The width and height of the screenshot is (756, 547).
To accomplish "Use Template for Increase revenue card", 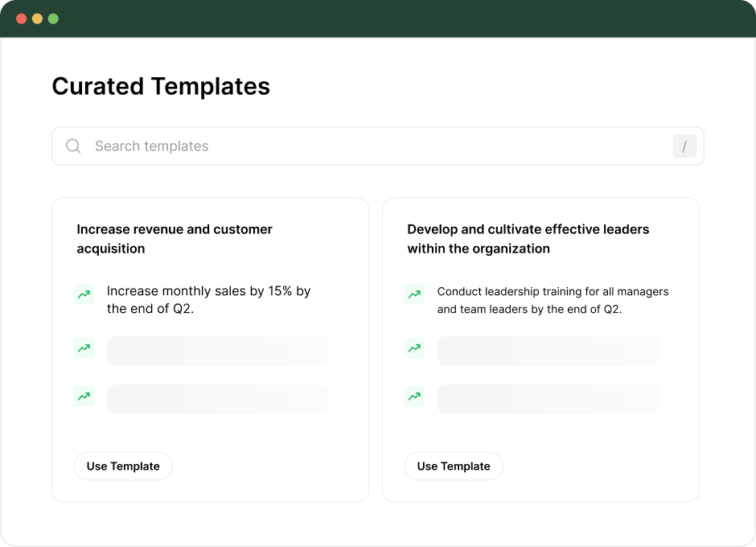I will 123,466.
